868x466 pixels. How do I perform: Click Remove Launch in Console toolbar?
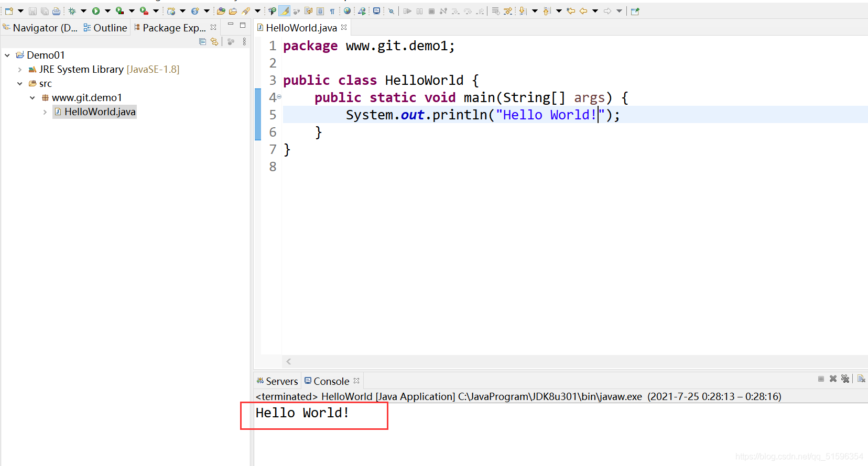pyautogui.click(x=833, y=379)
